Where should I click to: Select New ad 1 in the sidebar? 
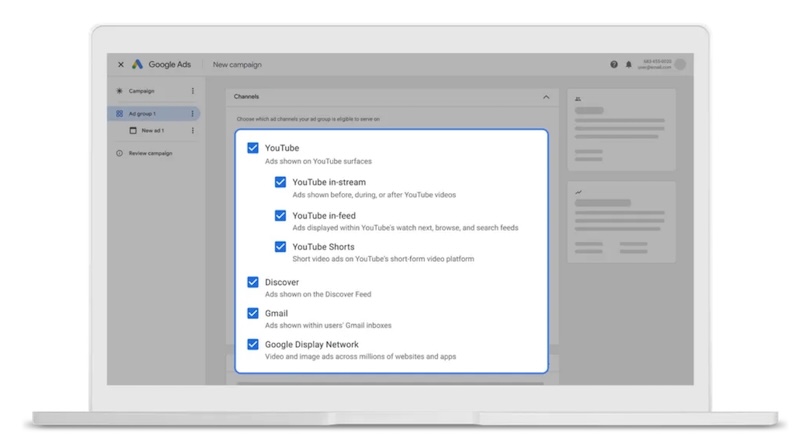point(153,131)
